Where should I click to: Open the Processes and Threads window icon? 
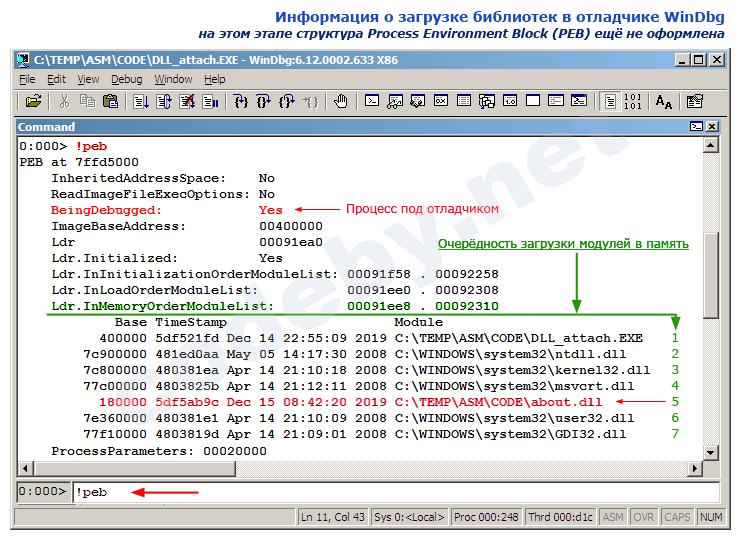(556, 101)
